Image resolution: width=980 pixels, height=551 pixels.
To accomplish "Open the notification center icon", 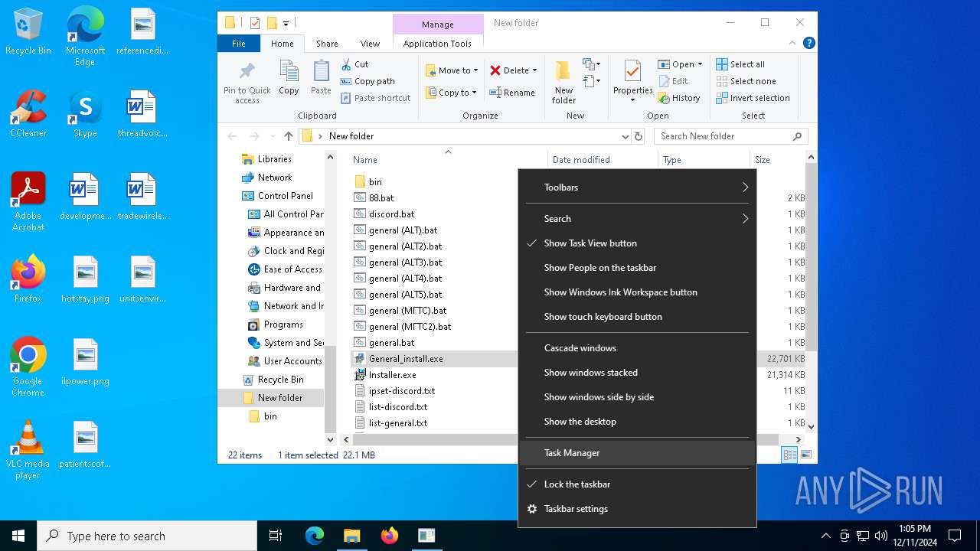I will point(955,536).
